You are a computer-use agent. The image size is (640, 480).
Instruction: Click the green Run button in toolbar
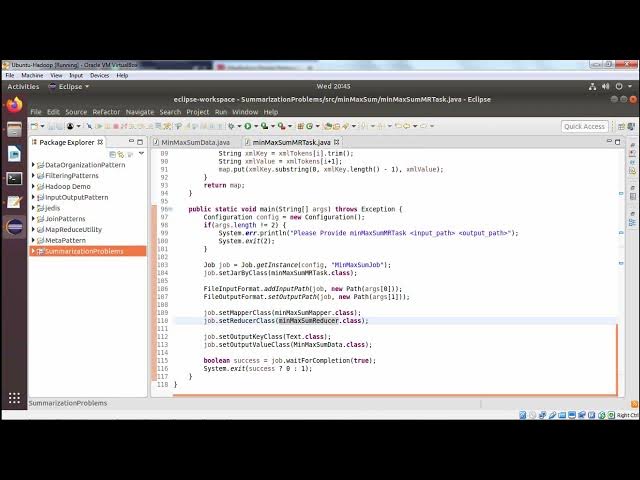tap(248, 127)
